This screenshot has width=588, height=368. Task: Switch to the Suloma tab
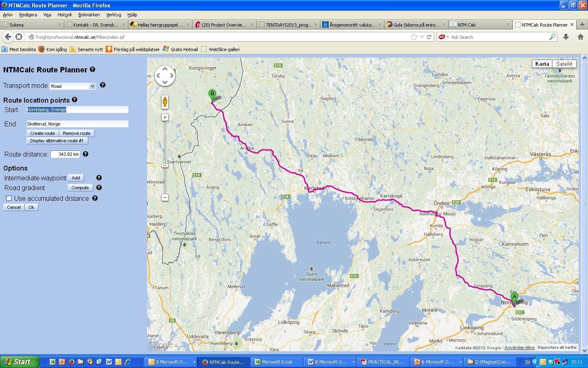point(32,25)
